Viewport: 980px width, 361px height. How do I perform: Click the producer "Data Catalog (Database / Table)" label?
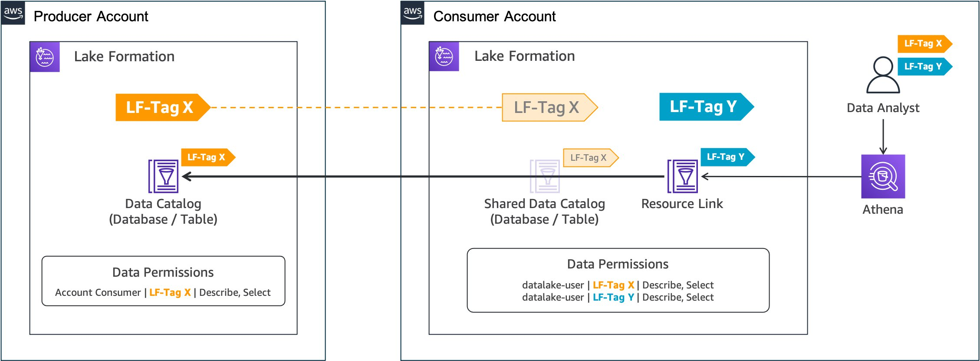(163, 212)
